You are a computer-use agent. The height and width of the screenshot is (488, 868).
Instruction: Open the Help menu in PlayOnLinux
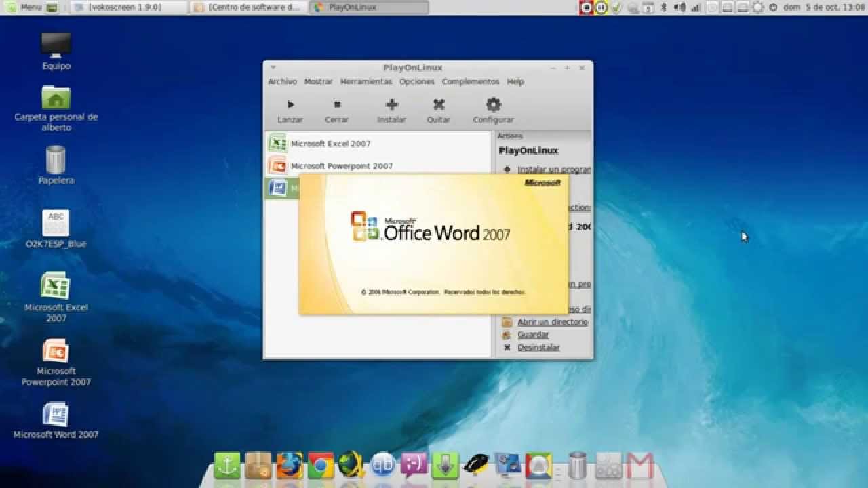(515, 81)
